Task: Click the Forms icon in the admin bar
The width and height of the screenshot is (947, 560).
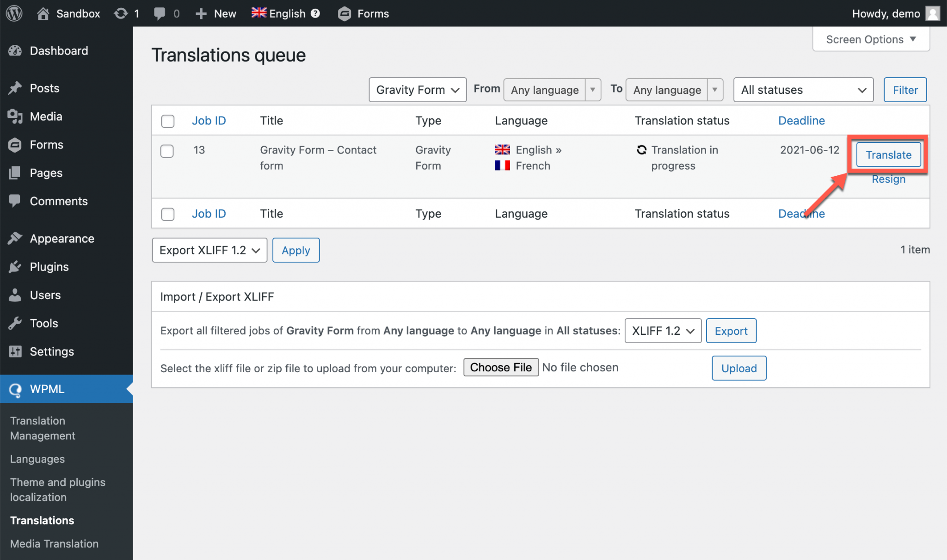Action: 344,13
